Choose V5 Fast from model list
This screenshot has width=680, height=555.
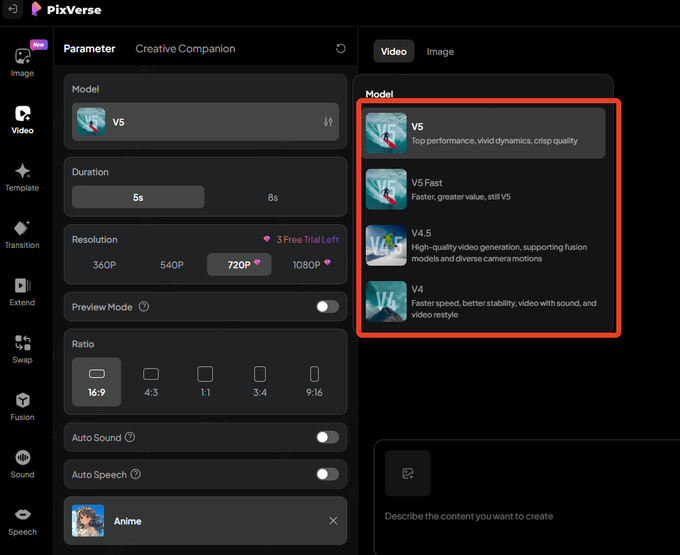(x=485, y=188)
